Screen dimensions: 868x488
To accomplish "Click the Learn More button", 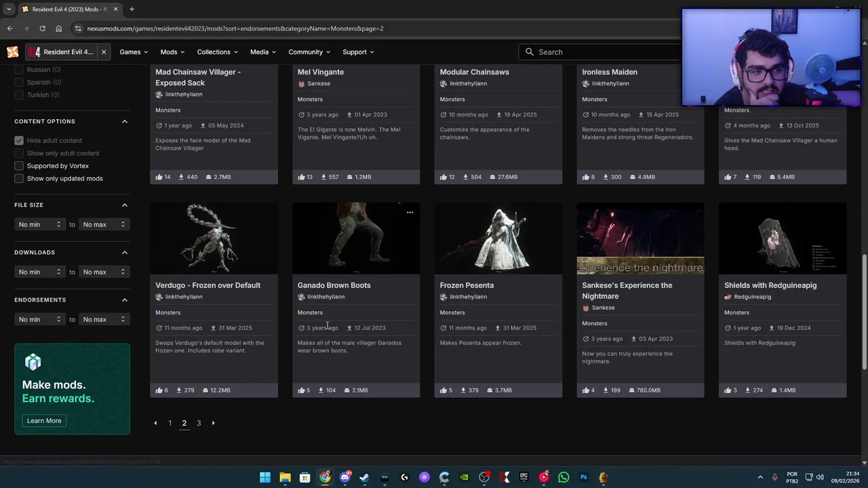I will pyautogui.click(x=44, y=421).
